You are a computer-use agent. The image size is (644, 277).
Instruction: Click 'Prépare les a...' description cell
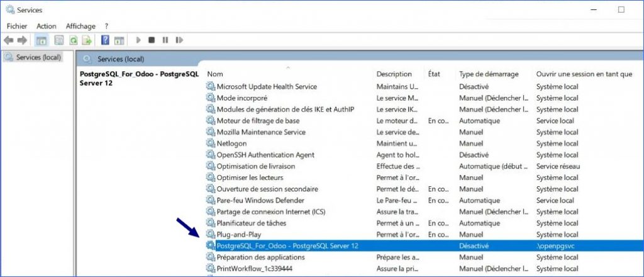pyautogui.click(x=397, y=257)
